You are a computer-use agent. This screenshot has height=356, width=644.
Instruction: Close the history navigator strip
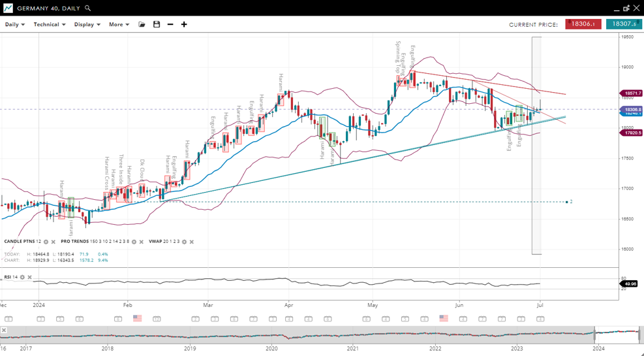click(x=4, y=331)
